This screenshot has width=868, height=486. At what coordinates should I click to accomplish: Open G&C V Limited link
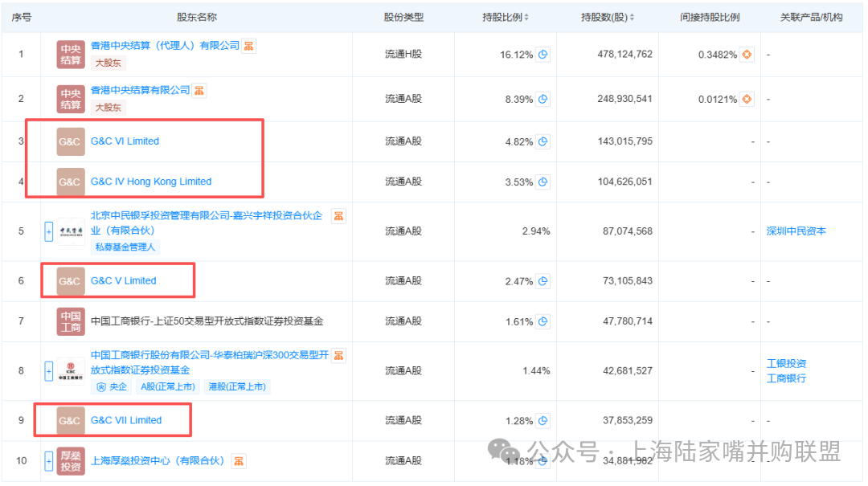[124, 280]
